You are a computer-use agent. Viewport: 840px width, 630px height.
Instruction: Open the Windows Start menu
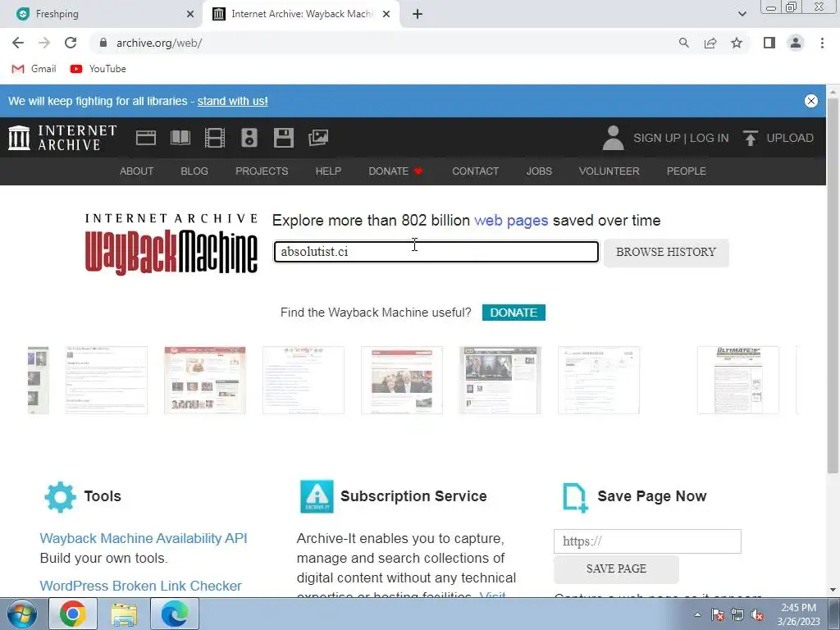tap(21, 614)
